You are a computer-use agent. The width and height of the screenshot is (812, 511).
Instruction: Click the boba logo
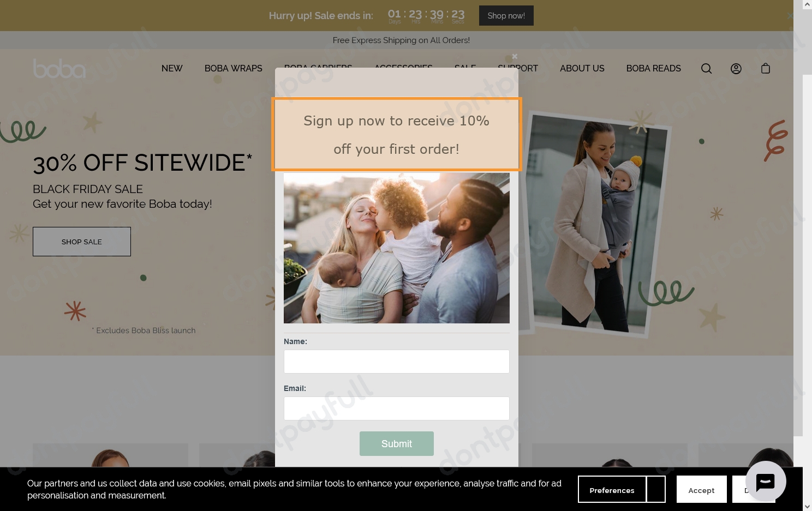point(59,69)
